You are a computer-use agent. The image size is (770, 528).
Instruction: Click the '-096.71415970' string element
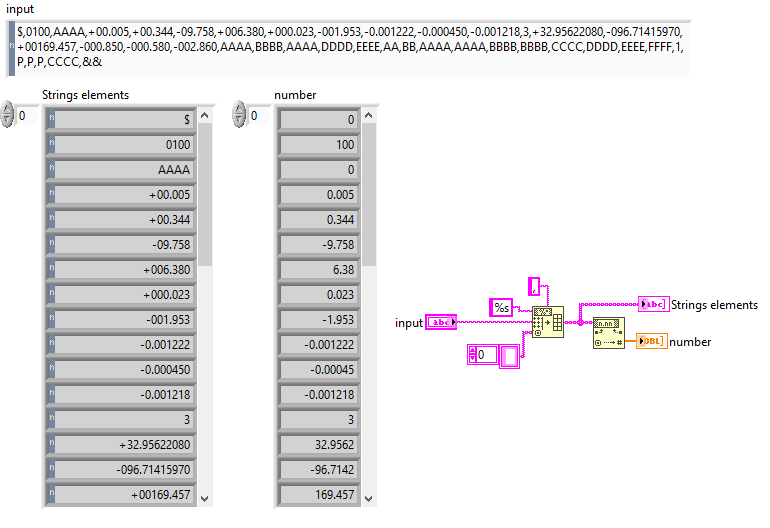pyautogui.click(x=121, y=470)
